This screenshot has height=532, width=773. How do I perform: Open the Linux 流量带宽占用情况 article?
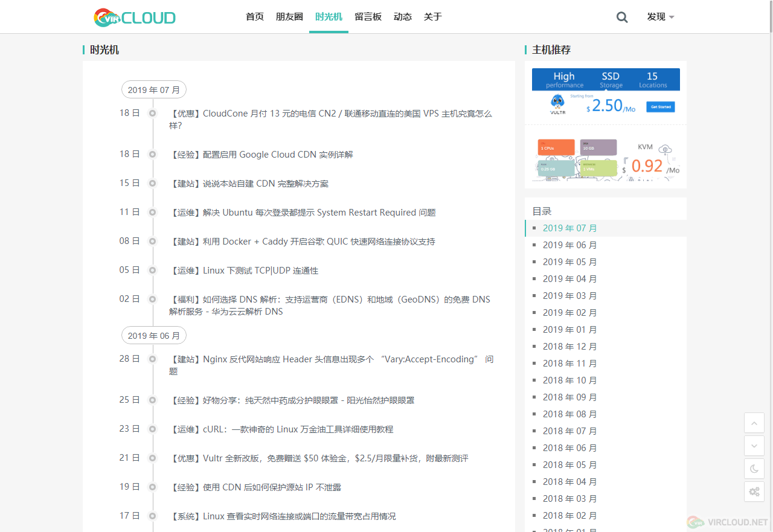(283, 516)
